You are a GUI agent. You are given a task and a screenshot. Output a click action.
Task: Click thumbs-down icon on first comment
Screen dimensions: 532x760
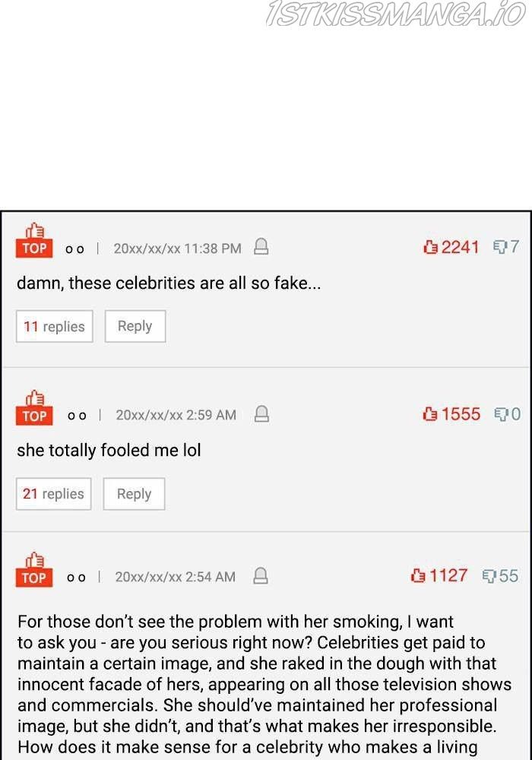click(x=500, y=247)
